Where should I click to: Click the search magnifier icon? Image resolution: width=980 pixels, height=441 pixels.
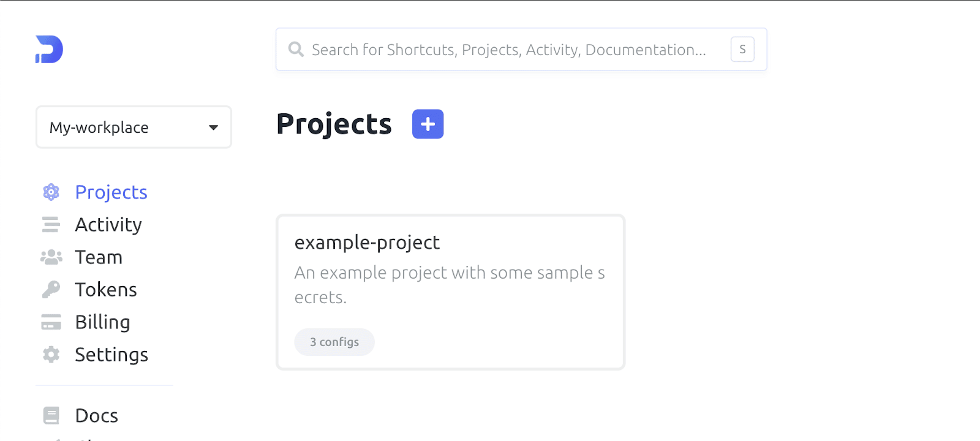[x=296, y=50]
